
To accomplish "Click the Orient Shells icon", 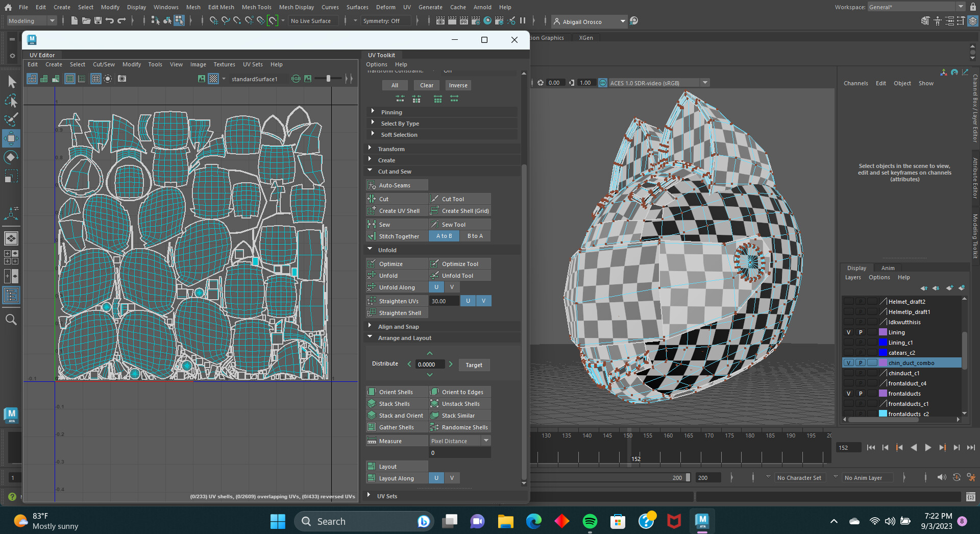I will pyautogui.click(x=372, y=392).
